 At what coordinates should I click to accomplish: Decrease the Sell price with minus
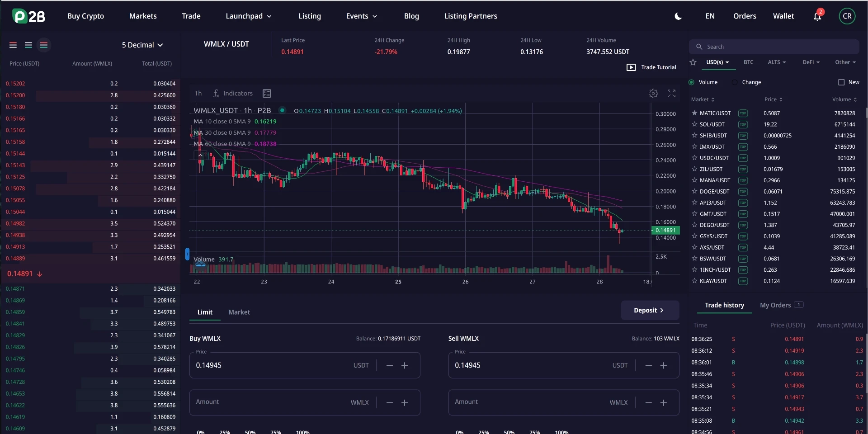click(x=649, y=365)
